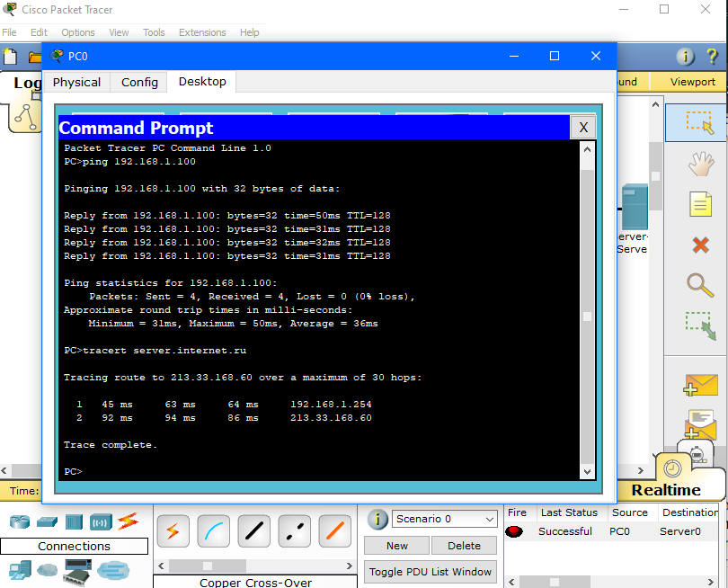This screenshot has width=728, height=588.
Task: Click the Network Information i icon
Action: pos(685,57)
